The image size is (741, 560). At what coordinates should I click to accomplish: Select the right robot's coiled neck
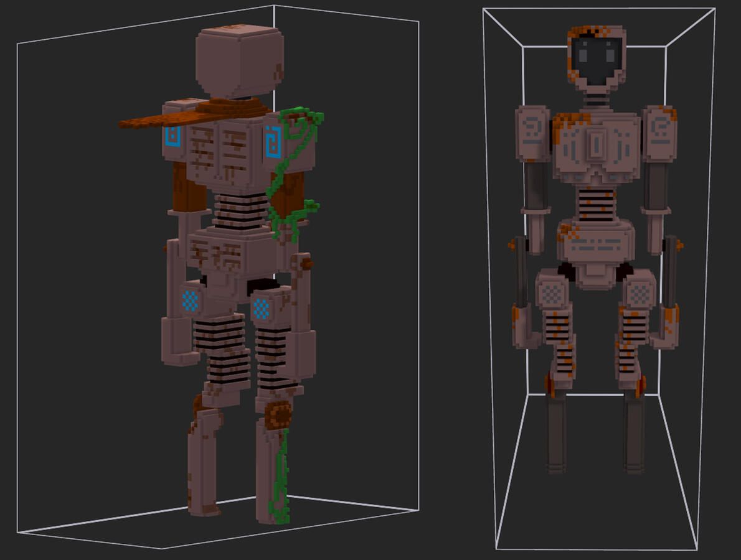(596, 98)
